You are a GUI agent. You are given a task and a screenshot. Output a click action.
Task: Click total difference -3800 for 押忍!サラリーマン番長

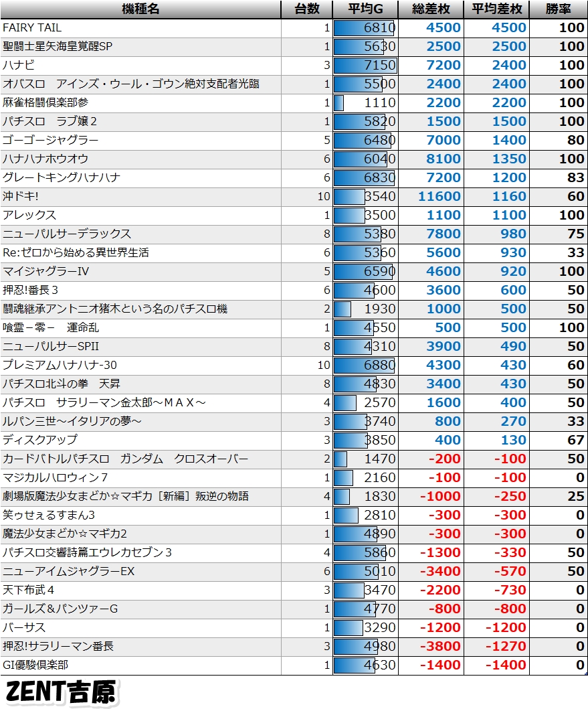441,647
